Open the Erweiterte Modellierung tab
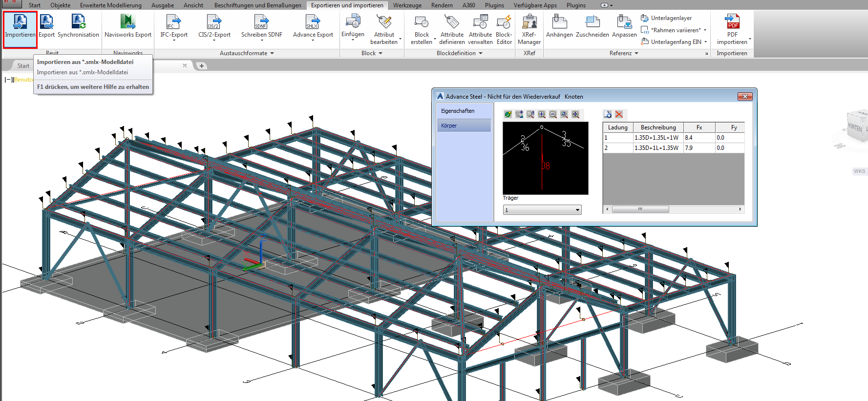868x401 pixels. [111, 5]
